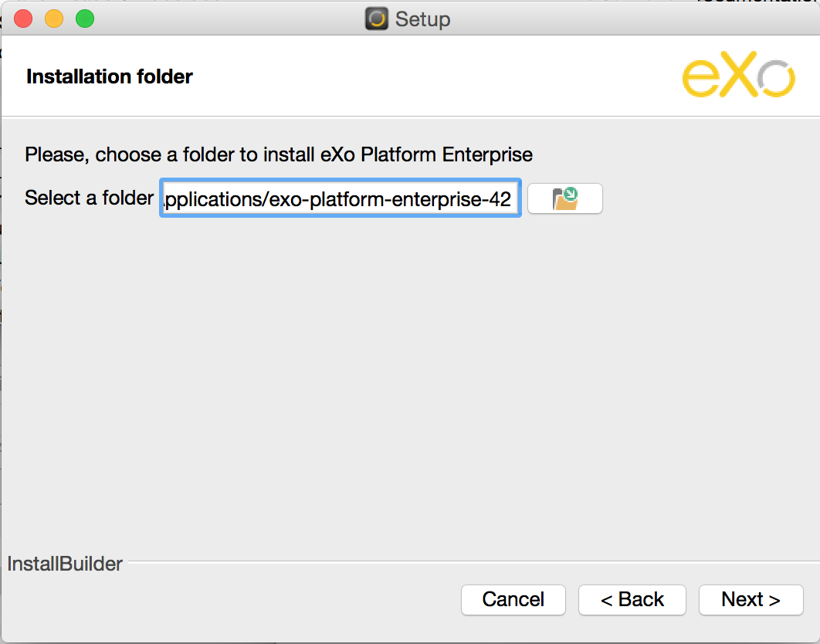Focus the installation folder path field
Image resolution: width=820 pixels, height=644 pixels.
(341, 198)
